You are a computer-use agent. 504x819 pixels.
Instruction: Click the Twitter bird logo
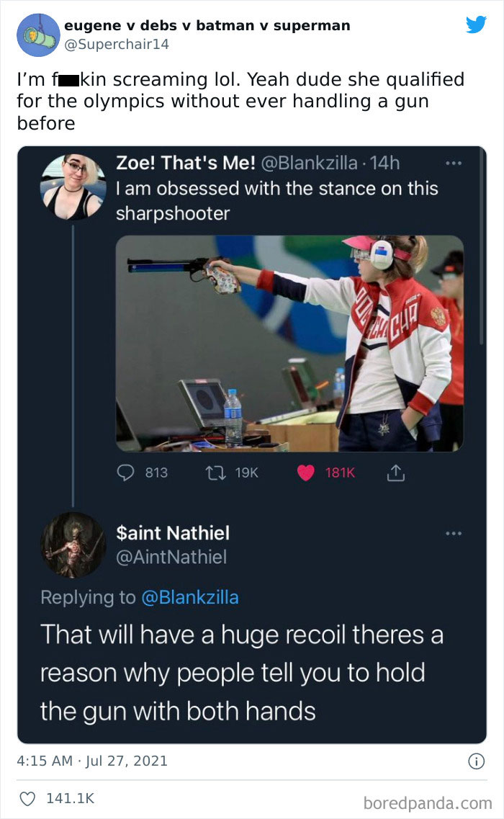point(477,24)
